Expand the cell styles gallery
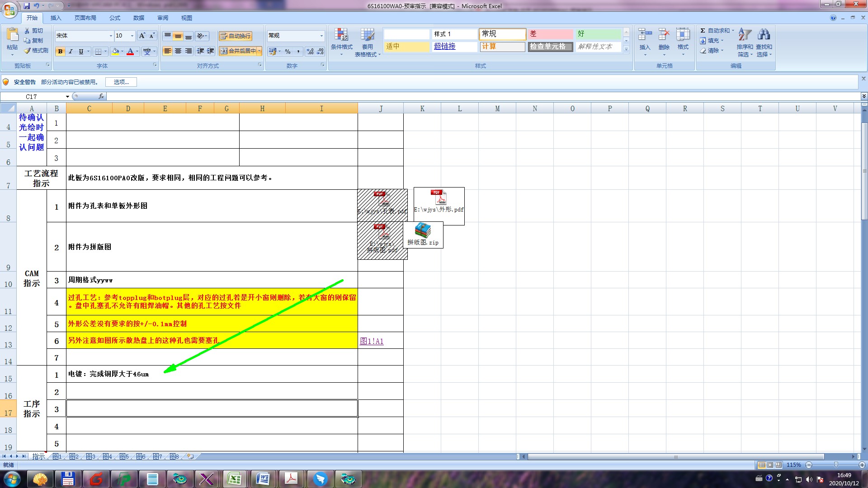This screenshot has width=868, height=488. [626, 50]
